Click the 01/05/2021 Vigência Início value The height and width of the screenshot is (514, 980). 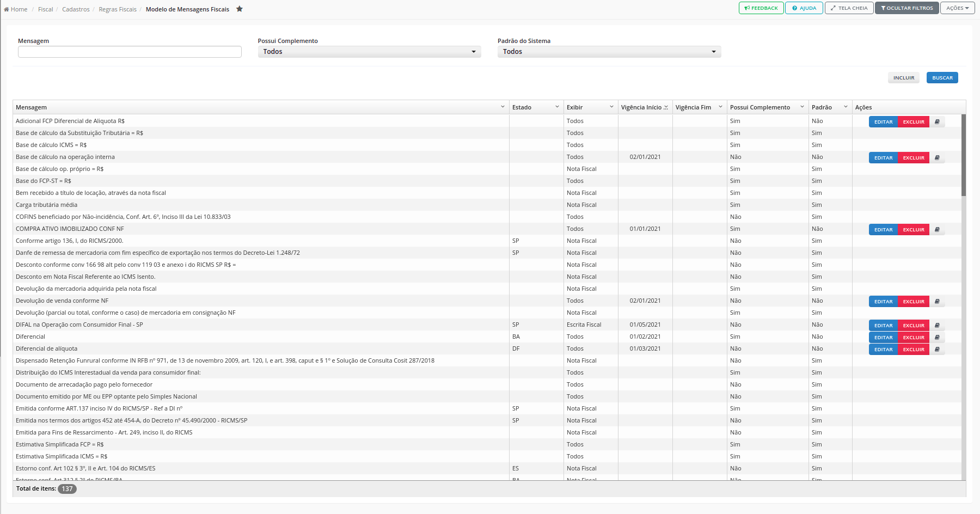click(x=645, y=325)
